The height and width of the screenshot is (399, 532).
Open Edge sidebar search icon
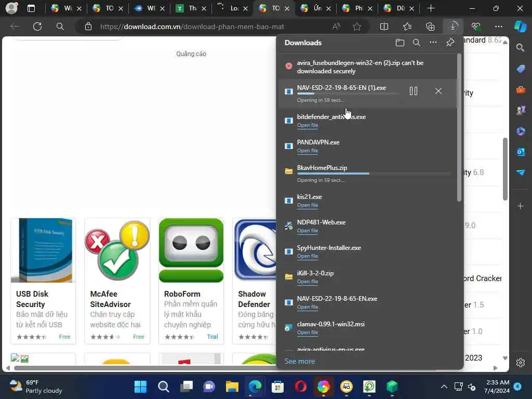[521, 47]
